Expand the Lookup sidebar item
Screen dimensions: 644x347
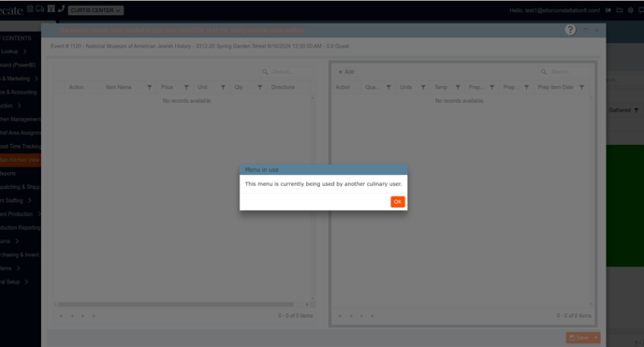(24, 51)
